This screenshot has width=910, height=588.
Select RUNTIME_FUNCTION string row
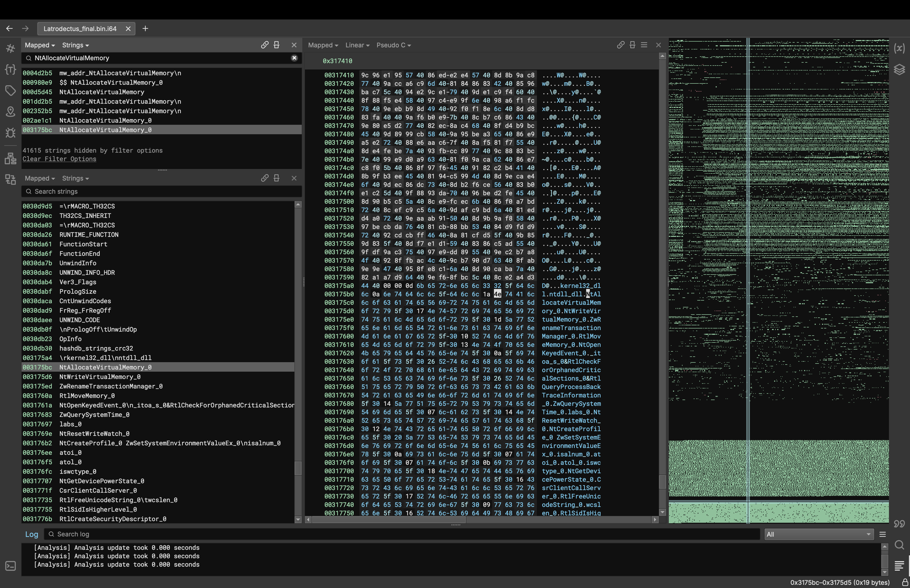[158, 235]
